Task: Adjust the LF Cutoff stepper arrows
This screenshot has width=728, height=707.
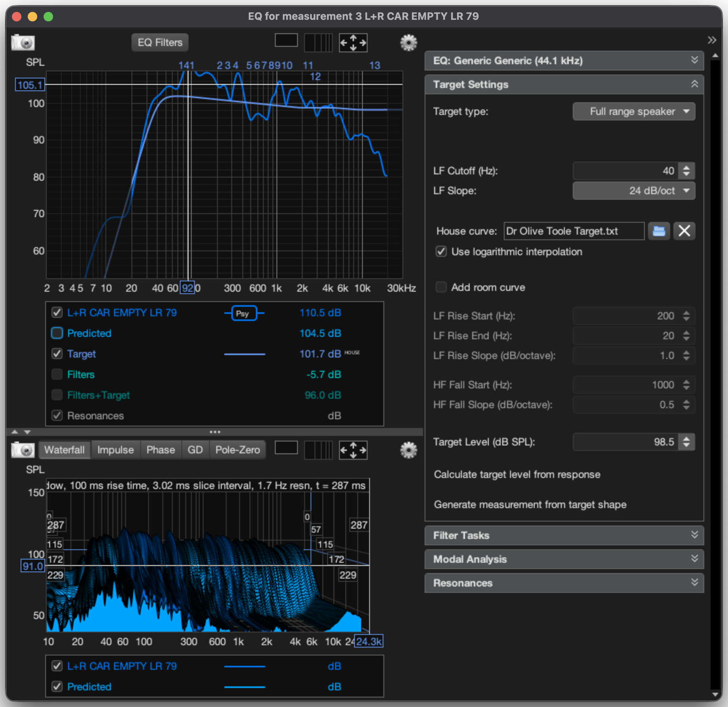Action: pos(686,171)
